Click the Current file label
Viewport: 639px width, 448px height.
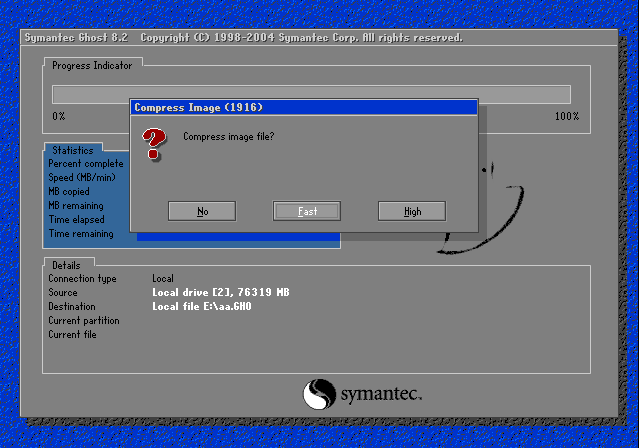72,335
